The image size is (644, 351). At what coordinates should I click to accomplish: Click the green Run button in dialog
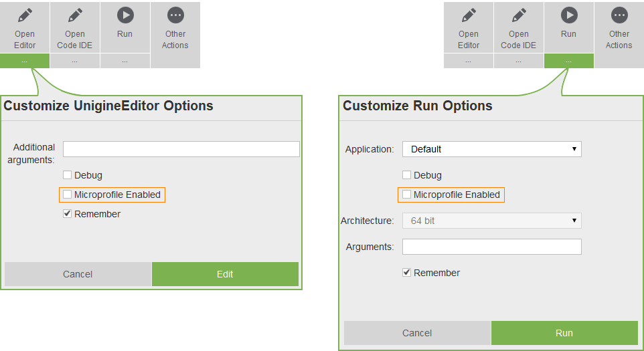[x=564, y=333]
